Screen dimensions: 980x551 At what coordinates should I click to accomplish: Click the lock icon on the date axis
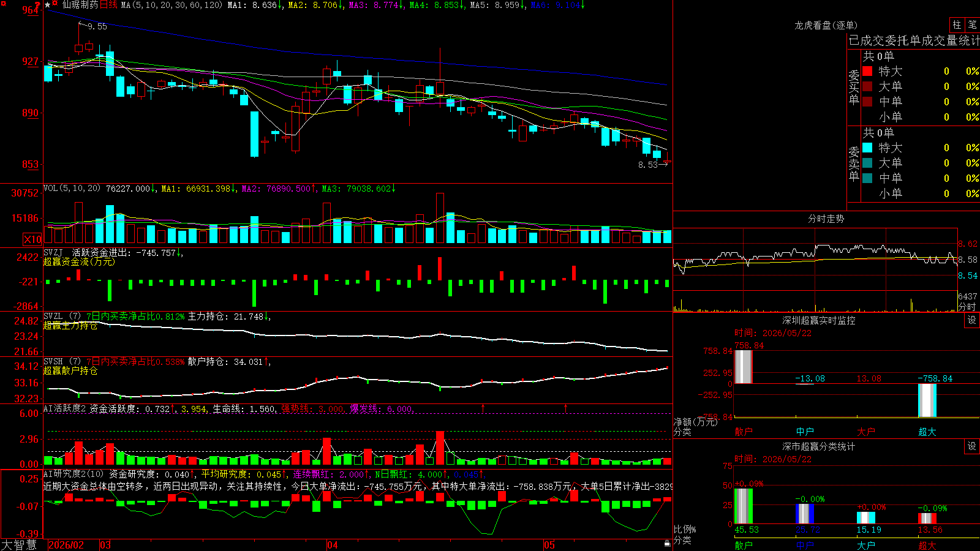point(667,544)
